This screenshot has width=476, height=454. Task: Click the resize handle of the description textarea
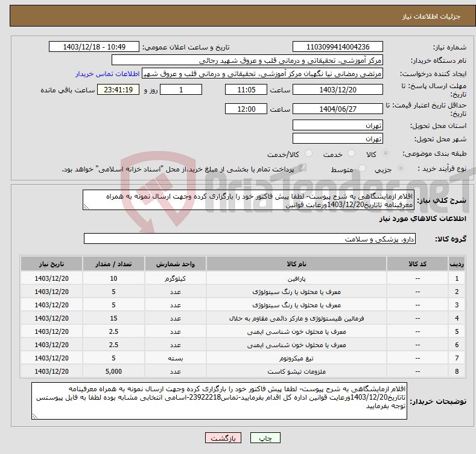[86, 206]
